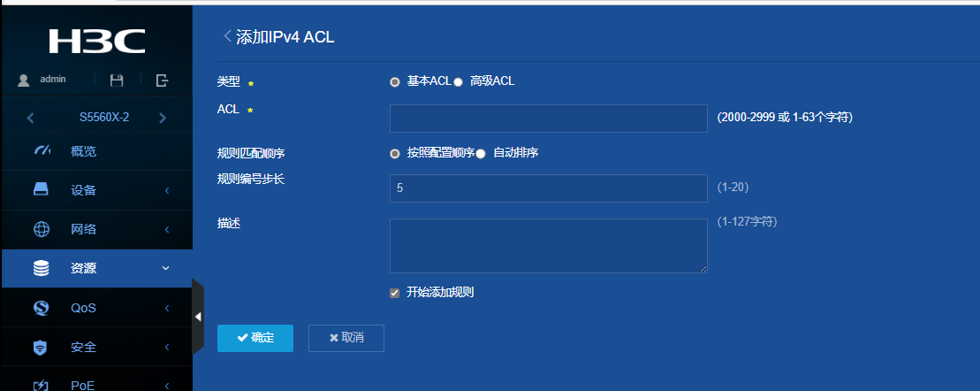Click the 资源 database stack icon

[x=42, y=269]
